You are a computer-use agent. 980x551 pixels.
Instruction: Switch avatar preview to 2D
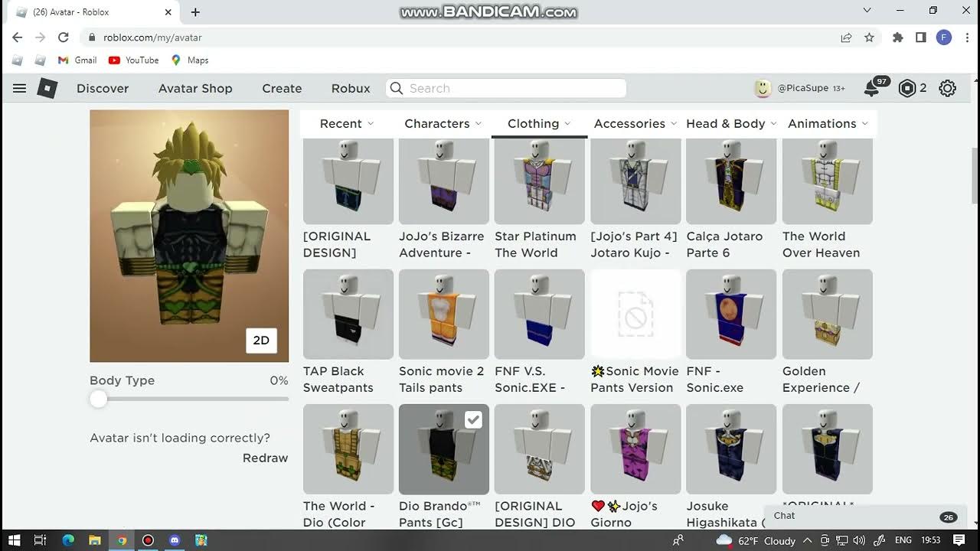coord(261,341)
